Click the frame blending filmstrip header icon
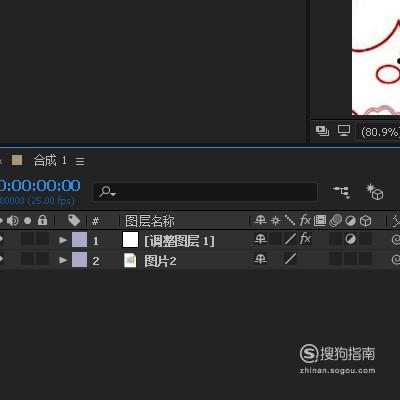 320,220
